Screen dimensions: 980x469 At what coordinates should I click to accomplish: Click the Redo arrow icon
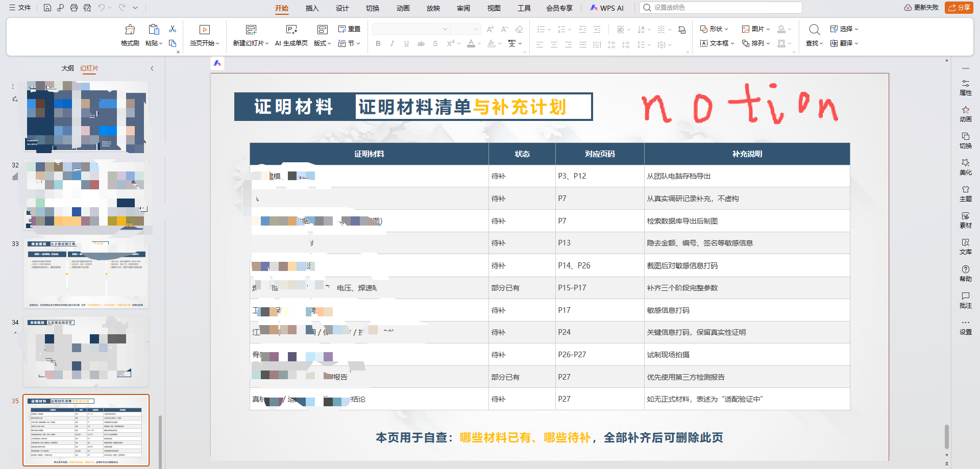[x=122, y=8]
